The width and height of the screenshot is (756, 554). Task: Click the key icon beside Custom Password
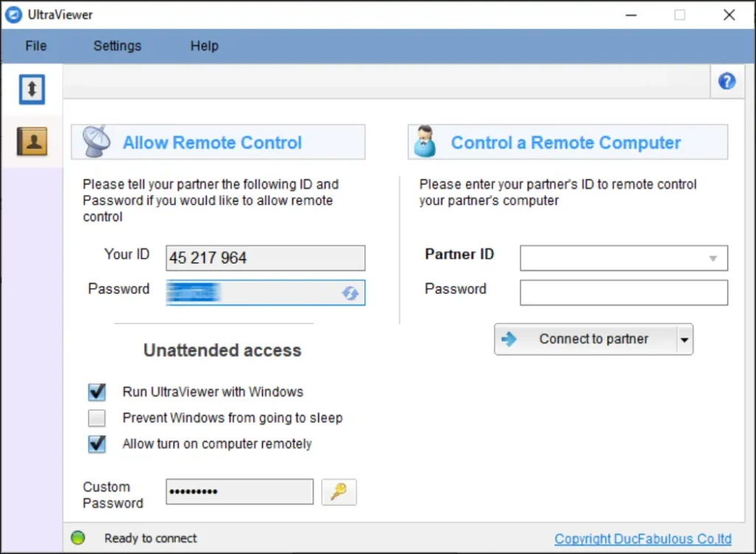pos(339,492)
